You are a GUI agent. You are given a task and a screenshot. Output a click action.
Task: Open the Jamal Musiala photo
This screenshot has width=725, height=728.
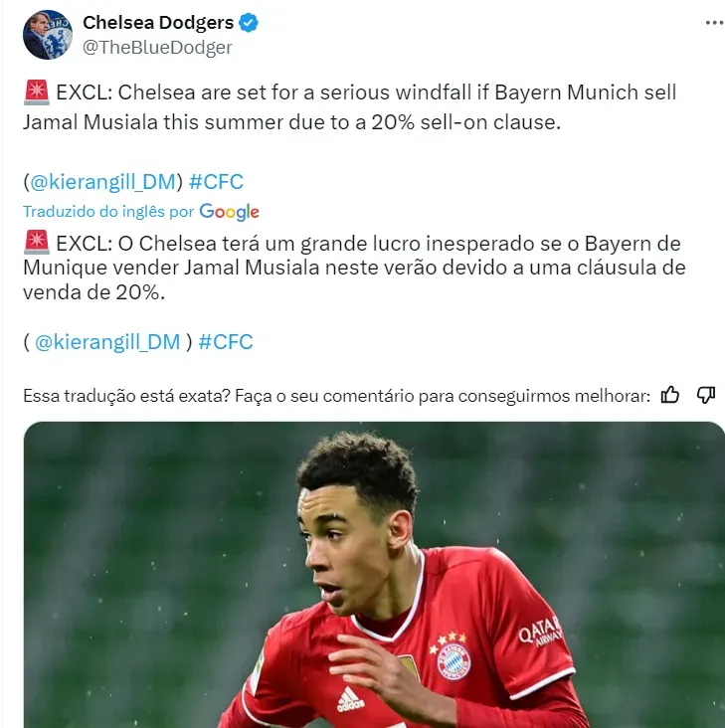point(374,575)
